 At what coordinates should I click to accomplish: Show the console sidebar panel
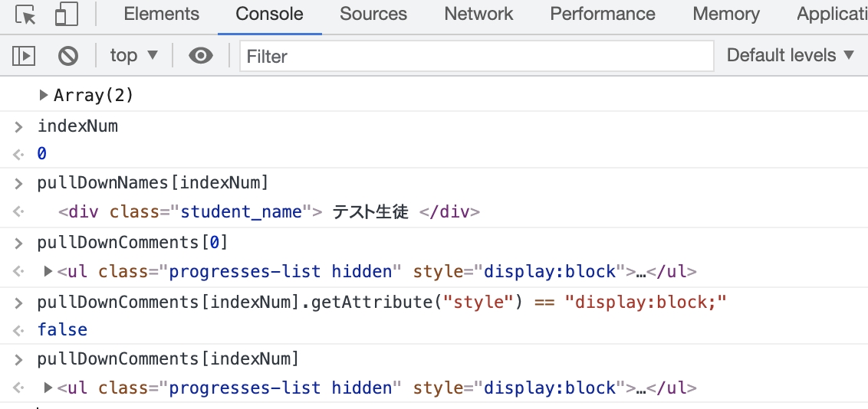click(x=24, y=56)
